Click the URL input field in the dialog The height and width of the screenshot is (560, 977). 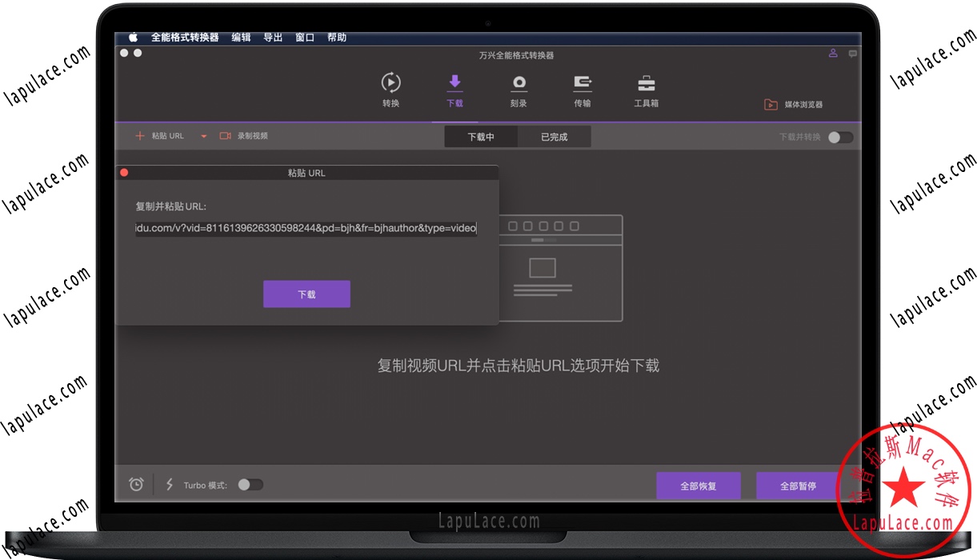(x=306, y=228)
